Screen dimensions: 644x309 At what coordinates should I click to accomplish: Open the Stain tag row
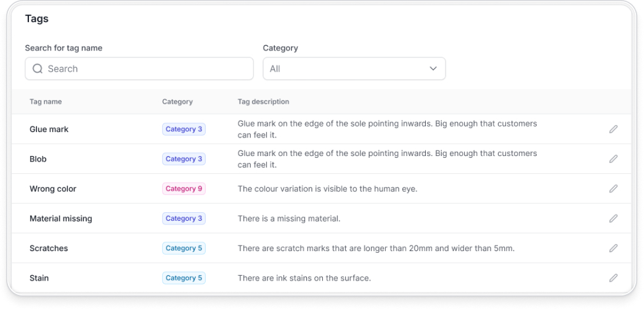point(39,278)
